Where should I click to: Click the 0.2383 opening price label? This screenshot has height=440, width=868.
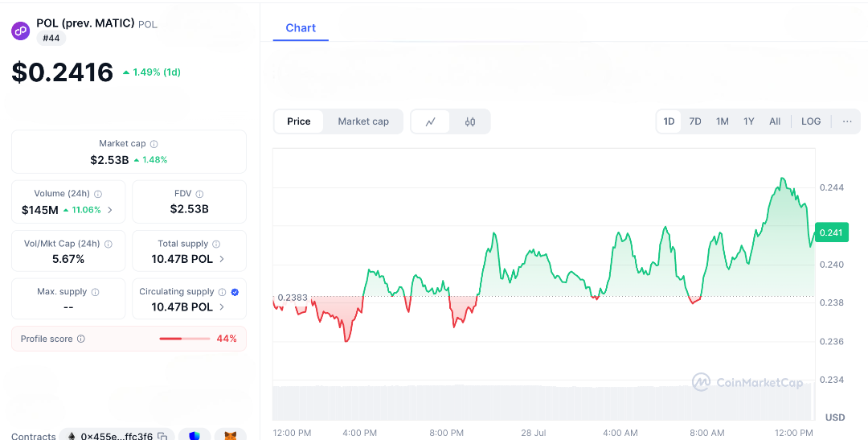(x=293, y=298)
